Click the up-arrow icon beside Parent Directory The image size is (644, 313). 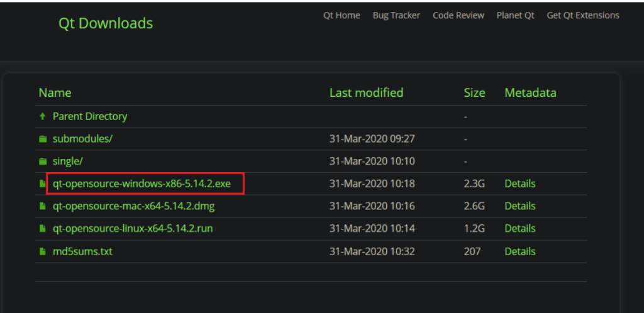42,116
